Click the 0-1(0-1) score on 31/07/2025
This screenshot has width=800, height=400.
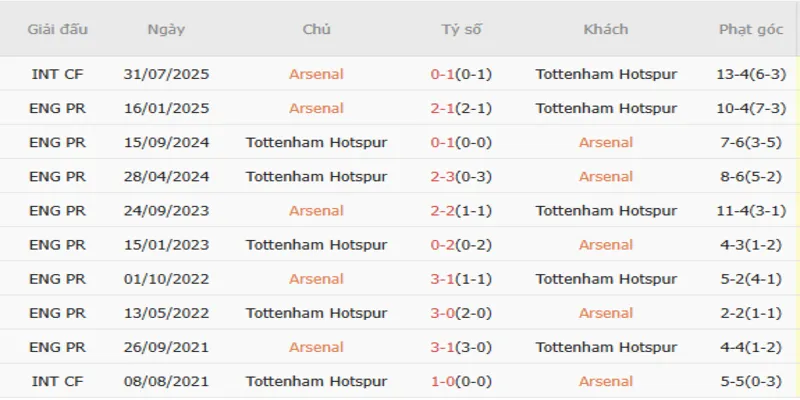[461, 74]
